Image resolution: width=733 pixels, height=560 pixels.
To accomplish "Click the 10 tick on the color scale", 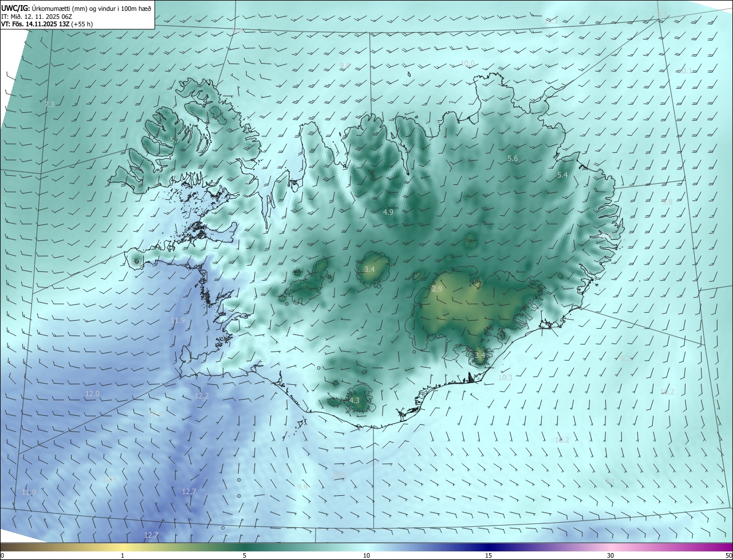I will [x=366, y=556].
